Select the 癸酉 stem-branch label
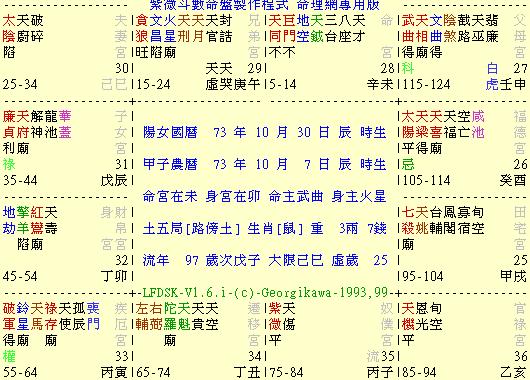This screenshot has height=380, width=530. [x=513, y=181]
